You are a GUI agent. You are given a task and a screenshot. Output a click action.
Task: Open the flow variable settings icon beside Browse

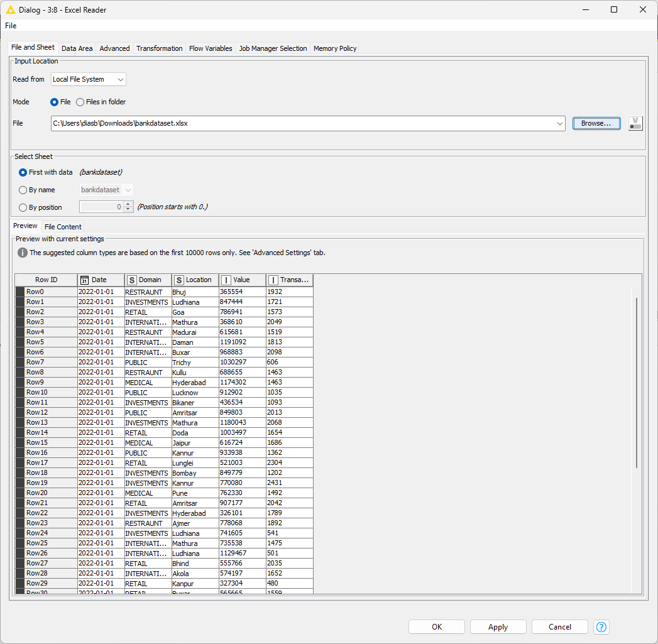635,123
